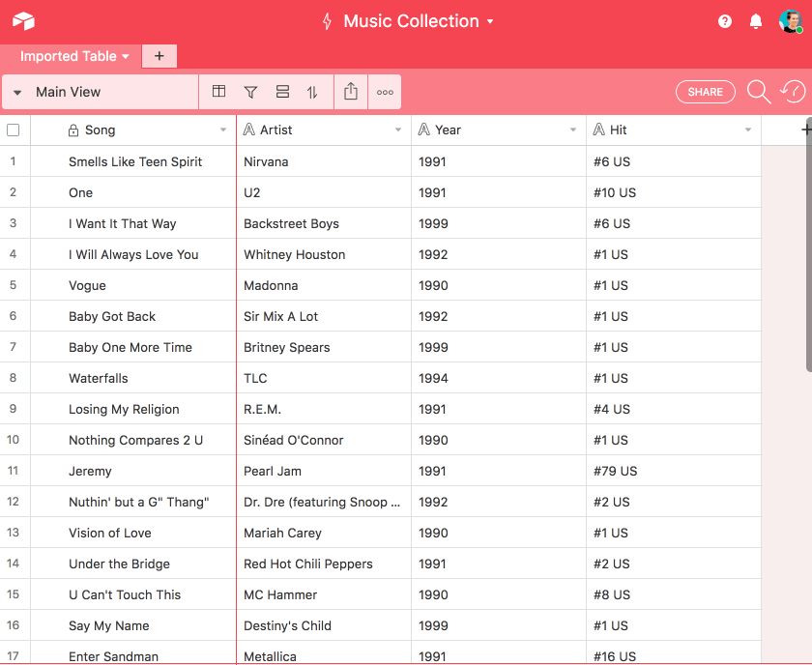The height and width of the screenshot is (665, 812).
Task: Expand the Artist column options arrow
Action: coord(398,130)
